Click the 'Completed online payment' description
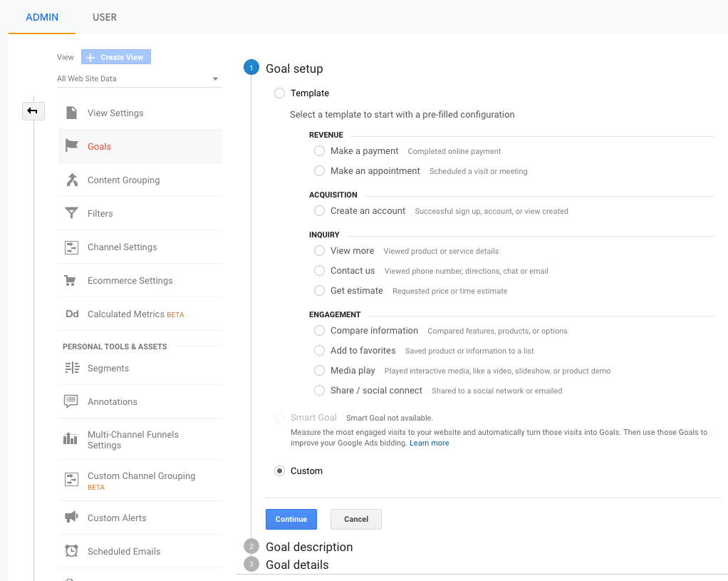Image resolution: width=728 pixels, height=581 pixels. 454,152
